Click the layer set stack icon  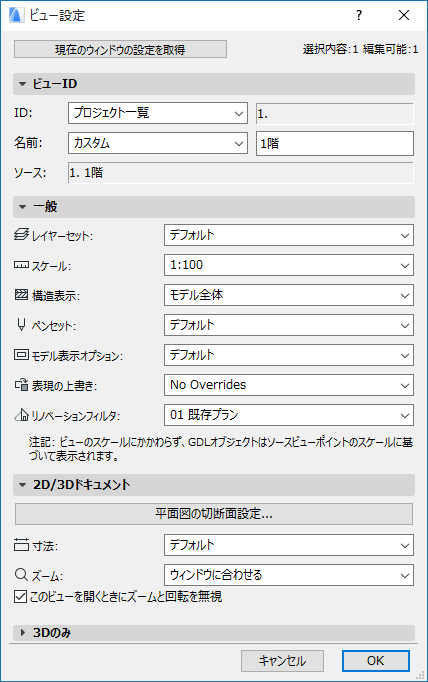pyautogui.click(x=21, y=235)
